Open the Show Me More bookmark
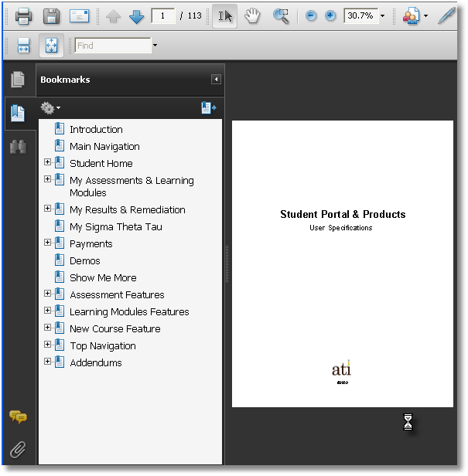 (103, 278)
